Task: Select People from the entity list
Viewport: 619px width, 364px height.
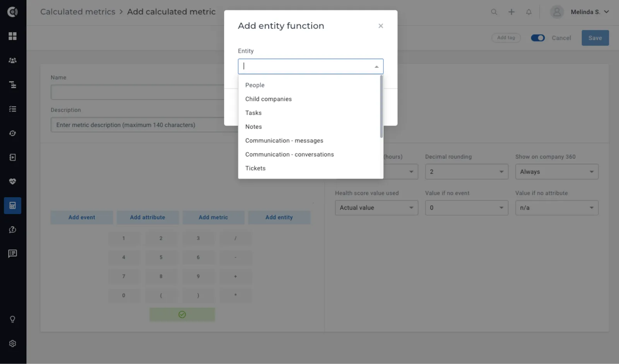Action: [x=309, y=85]
